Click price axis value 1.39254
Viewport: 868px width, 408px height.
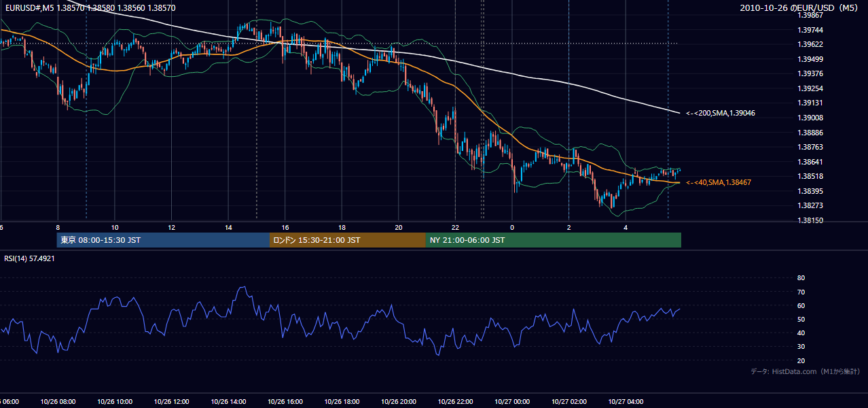[810, 88]
